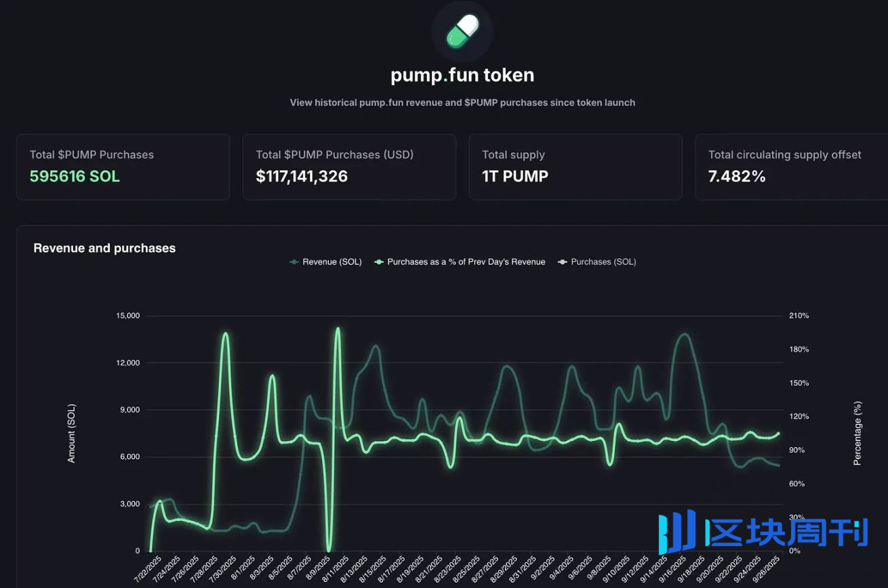Screen dimensions: 888x588
Task: Toggle the Purchases (SOL) legend series
Action: 597,261
